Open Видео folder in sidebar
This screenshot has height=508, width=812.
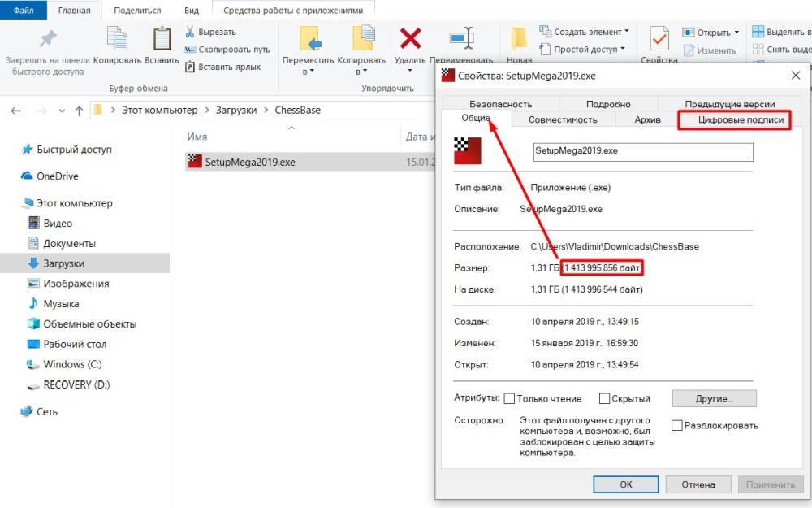click(x=50, y=224)
